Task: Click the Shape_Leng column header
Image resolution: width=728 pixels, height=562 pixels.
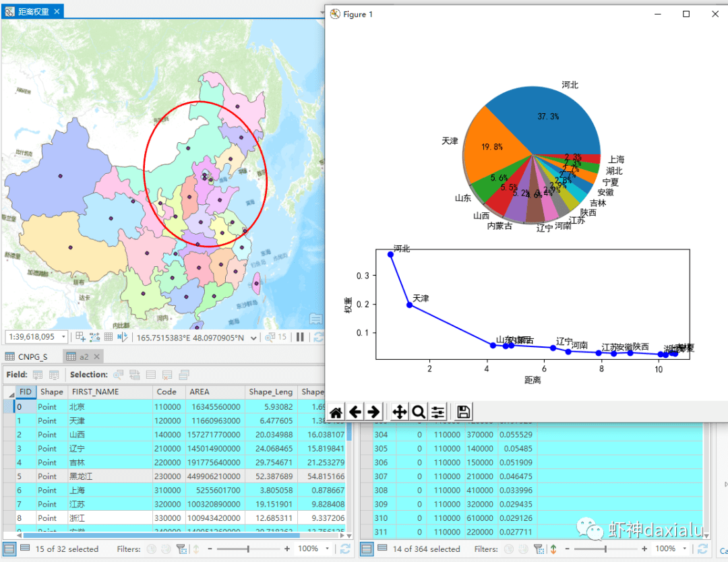Action: coord(271,392)
